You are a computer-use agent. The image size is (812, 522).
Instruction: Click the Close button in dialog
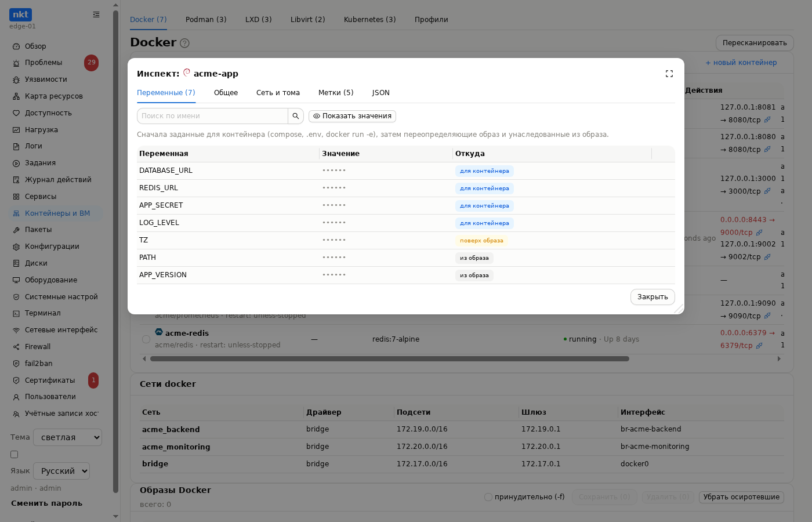(652, 297)
